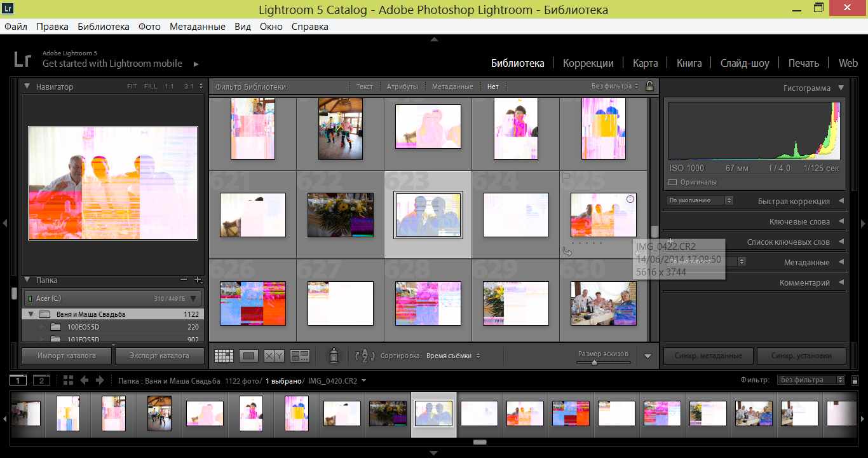Click the Lr logo identity plate
Viewport: 868px width, 458px height.
click(22, 60)
